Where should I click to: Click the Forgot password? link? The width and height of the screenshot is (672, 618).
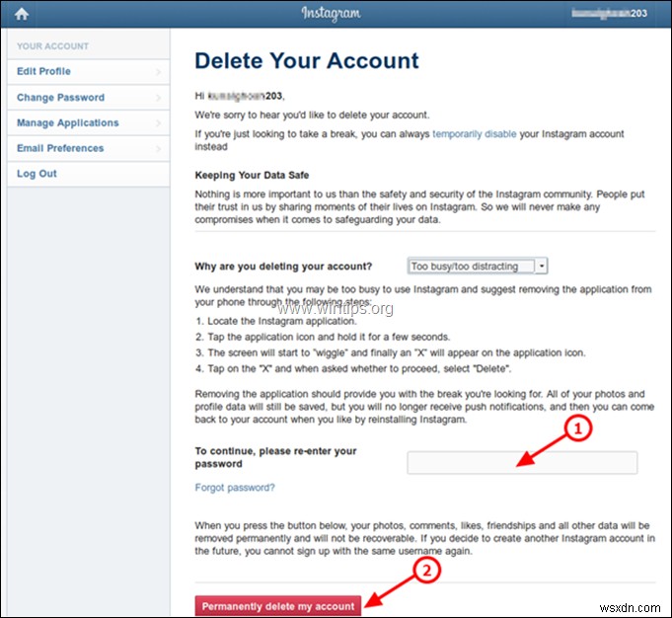tap(235, 488)
